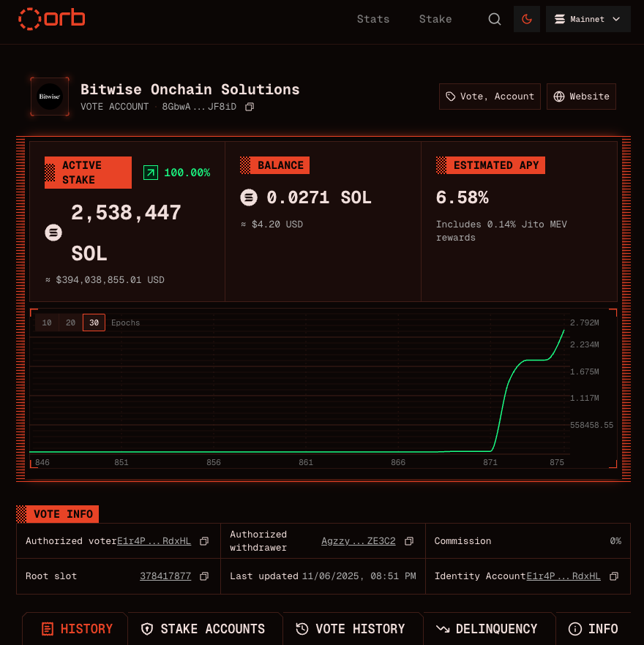The height and width of the screenshot is (645, 644).
Task: Open the Mainnet network dropdown
Action: 588,19
